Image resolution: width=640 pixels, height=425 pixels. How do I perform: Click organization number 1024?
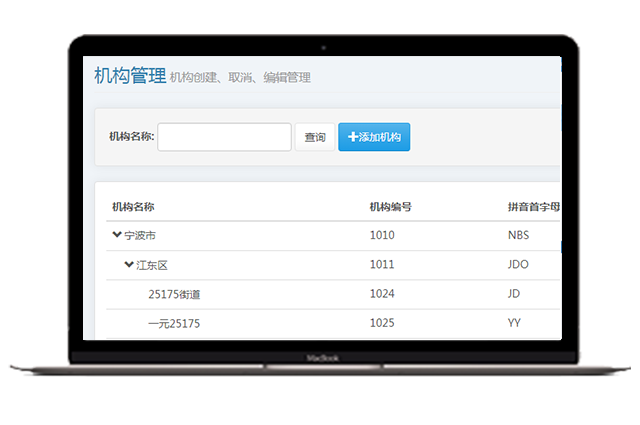click(x=382, y=294)
